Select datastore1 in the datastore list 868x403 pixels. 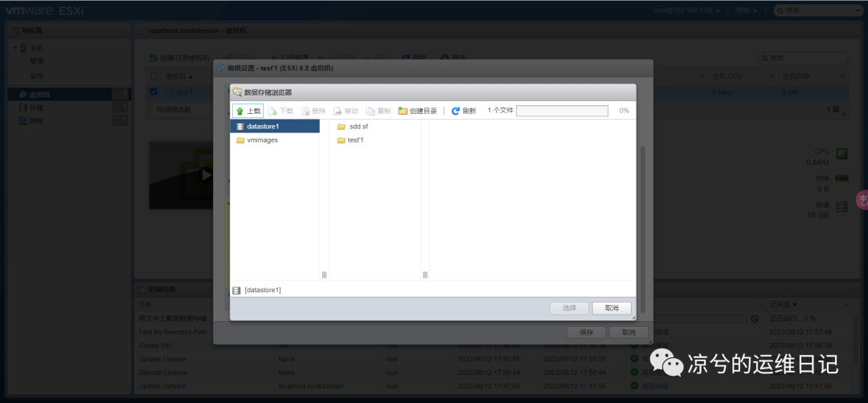(275, 126)
